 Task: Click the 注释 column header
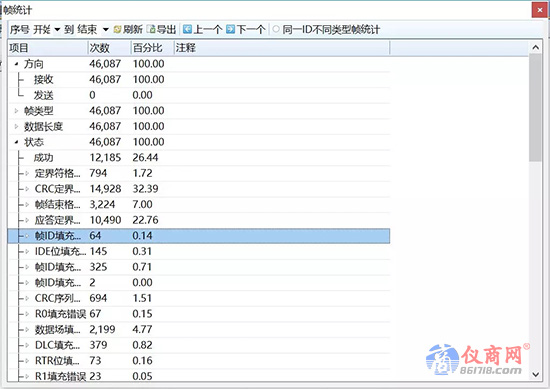[x=282, y=48]
